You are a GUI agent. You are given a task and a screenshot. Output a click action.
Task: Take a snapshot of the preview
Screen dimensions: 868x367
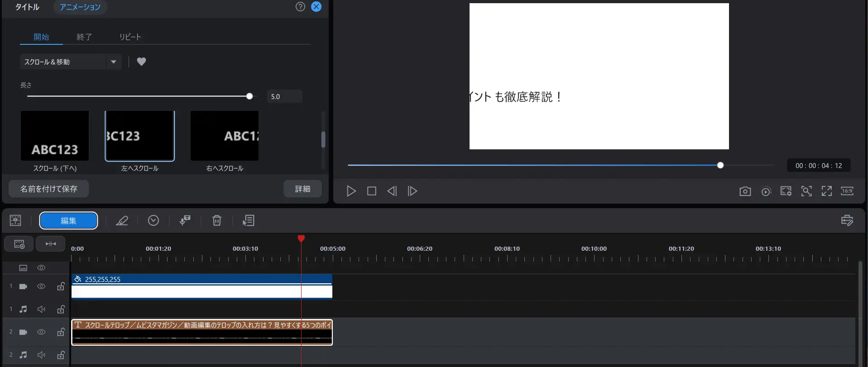click(x=745, y=191)
